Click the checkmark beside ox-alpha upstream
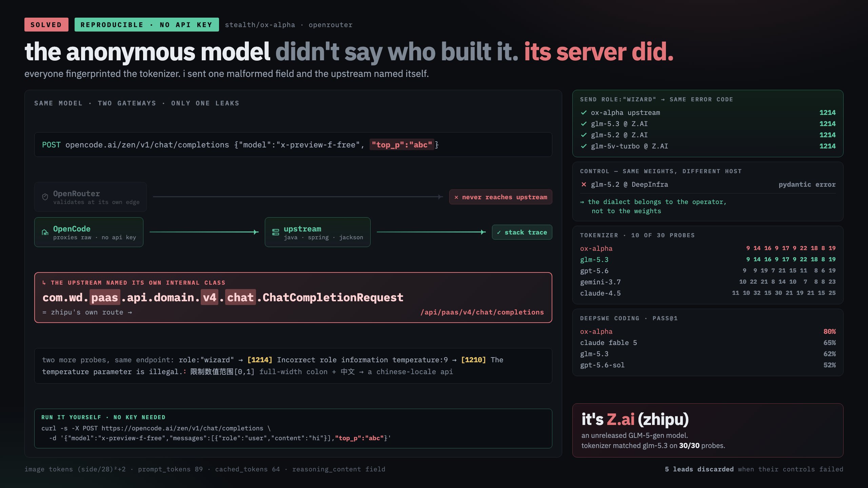The height and width of the screenshot is (488, 868). (584, 113)
